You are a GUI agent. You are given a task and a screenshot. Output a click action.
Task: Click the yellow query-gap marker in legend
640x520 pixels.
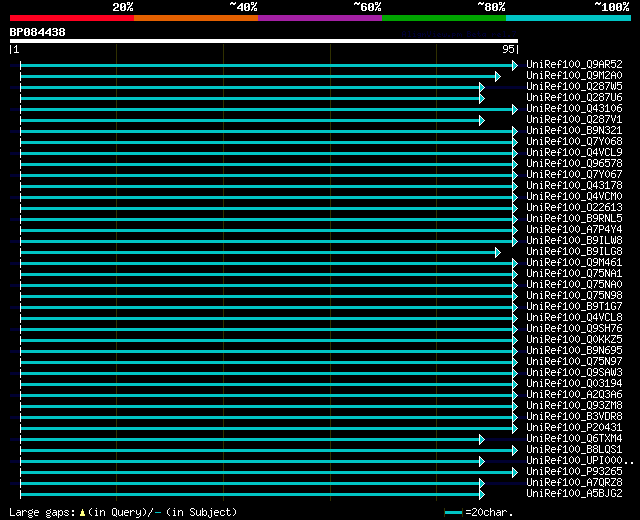[x=82, y=513]
